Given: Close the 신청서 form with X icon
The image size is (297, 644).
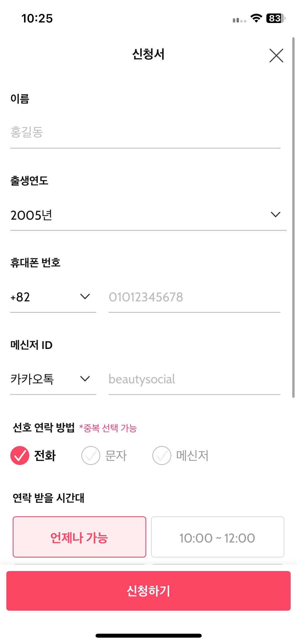Looking at the screenshot, I should [276, 56].
